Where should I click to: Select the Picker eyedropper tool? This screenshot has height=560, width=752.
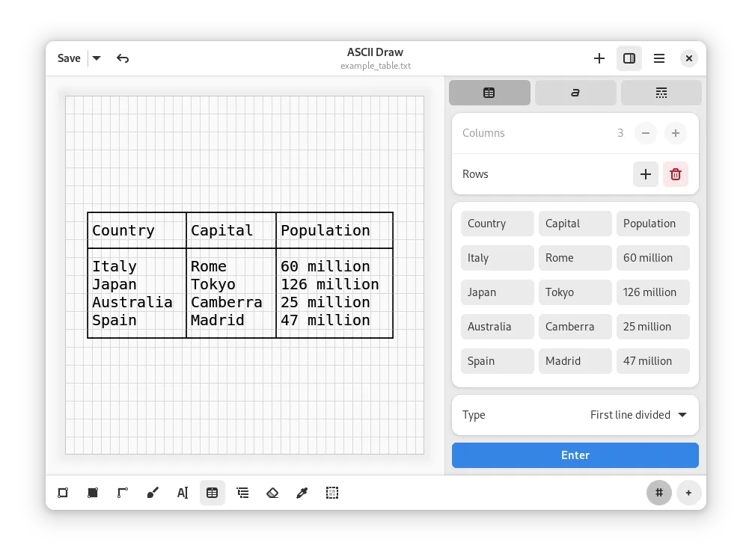(302, 493)
